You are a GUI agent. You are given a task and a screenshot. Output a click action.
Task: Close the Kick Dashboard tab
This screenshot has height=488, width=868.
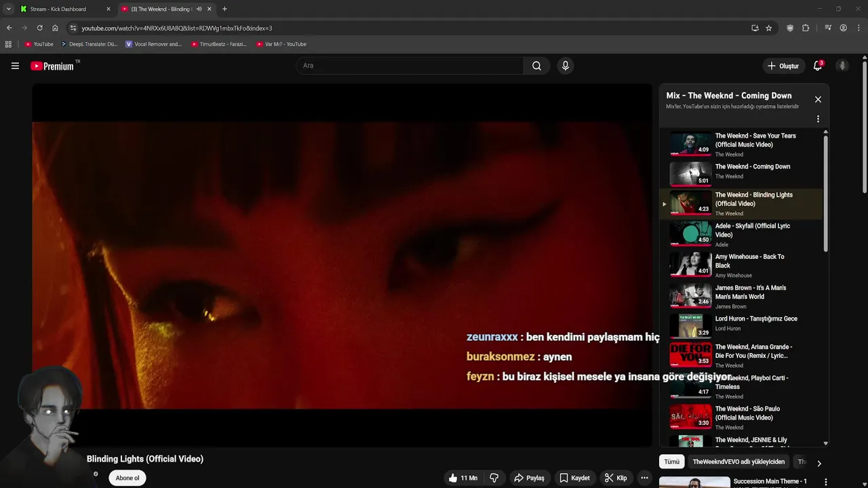pyautogui.click(x=108, y=9)
